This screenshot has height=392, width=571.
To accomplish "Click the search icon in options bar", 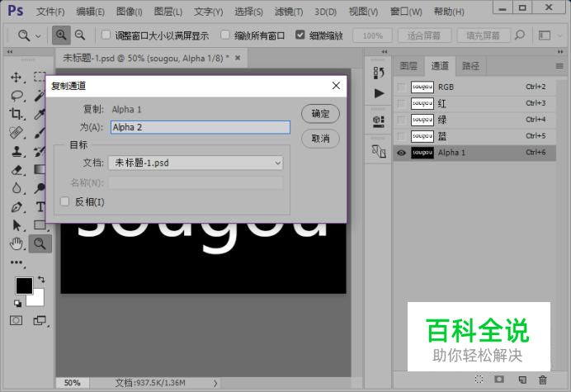I will click(520, 35).
